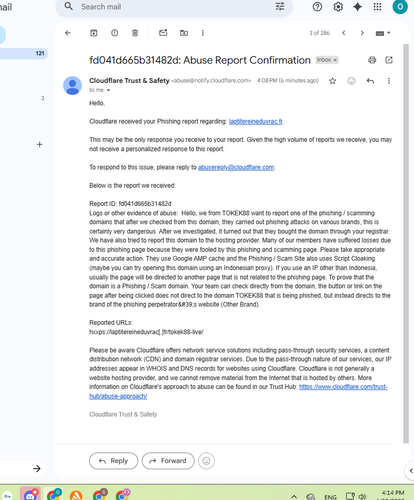Focus the Search mail field
This screenshot has height=500, width=414.
pyautogui.click(x=173, y=7)
